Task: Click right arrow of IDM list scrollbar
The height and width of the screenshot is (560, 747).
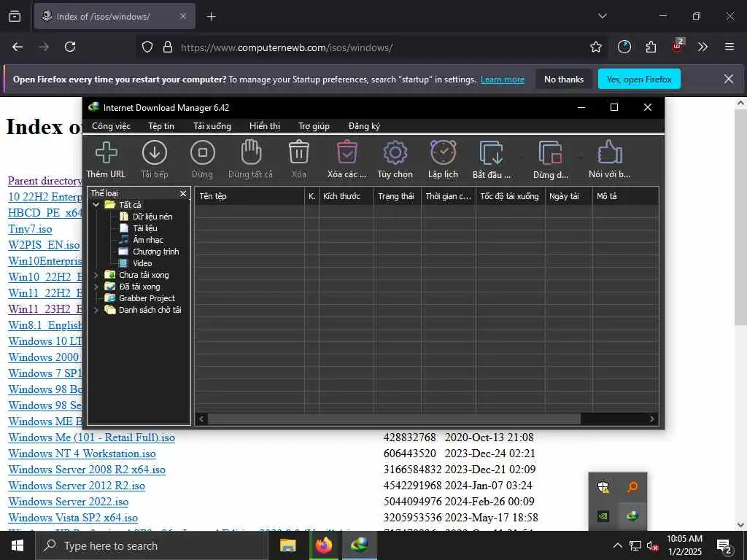Action: click(x=652, y=419)
